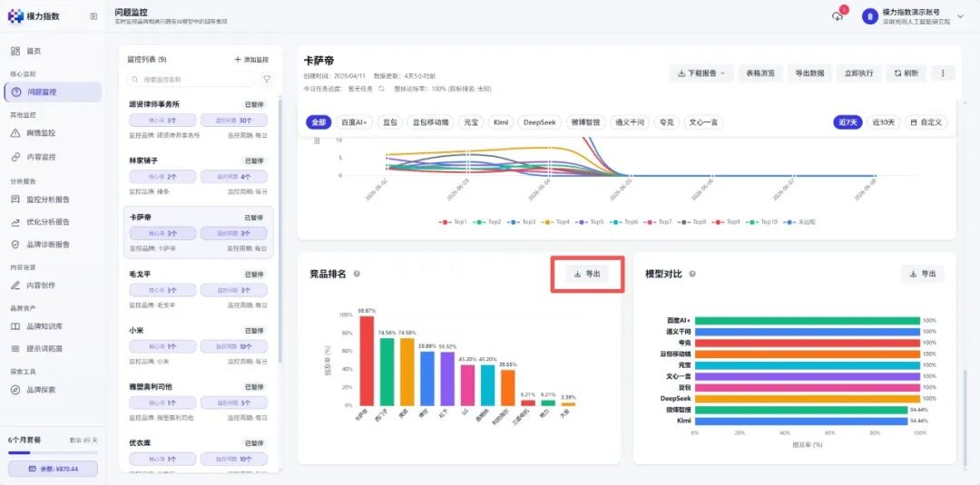Click the 立即执行 button

click(858, 73)
